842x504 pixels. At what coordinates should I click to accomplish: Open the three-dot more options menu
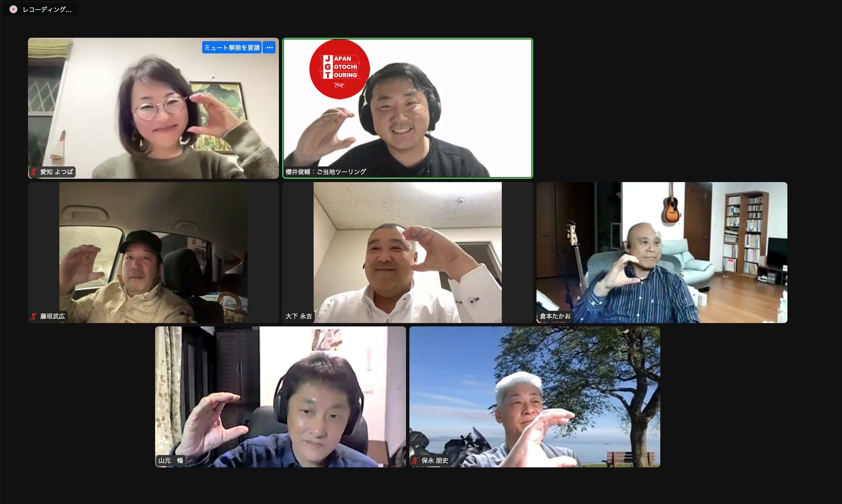(x=269, y=48)
